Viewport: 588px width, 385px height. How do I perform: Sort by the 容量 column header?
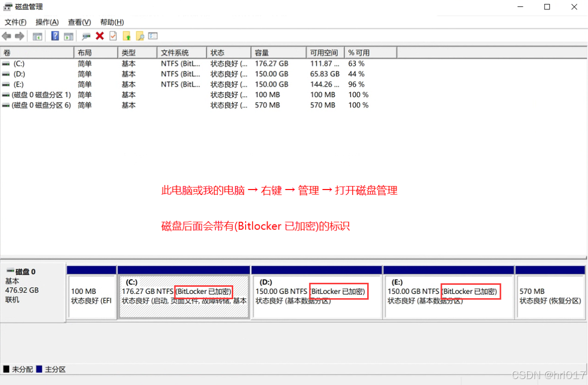279,53
